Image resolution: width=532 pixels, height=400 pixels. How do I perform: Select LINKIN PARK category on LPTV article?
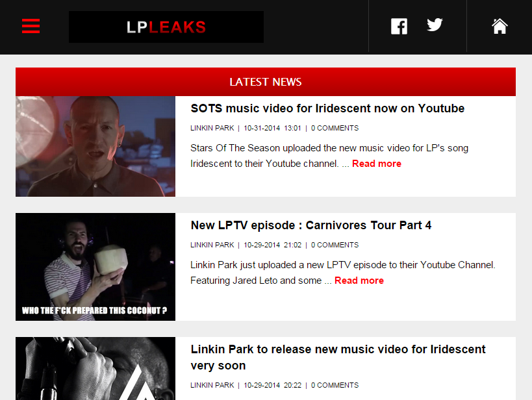tap(212, 245)
